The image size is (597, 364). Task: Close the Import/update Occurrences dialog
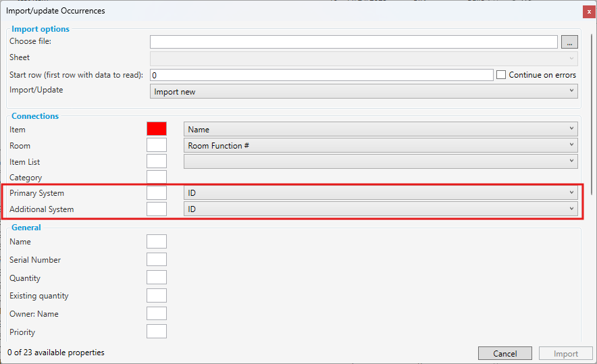tap(588, 11)
